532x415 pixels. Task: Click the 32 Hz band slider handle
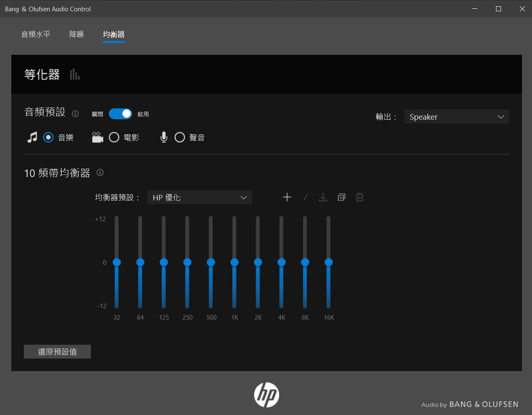[x=117, y=262]
